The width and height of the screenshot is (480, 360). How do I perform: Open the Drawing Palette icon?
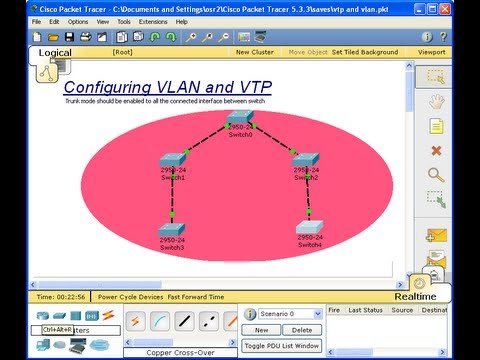coord(244,37)
